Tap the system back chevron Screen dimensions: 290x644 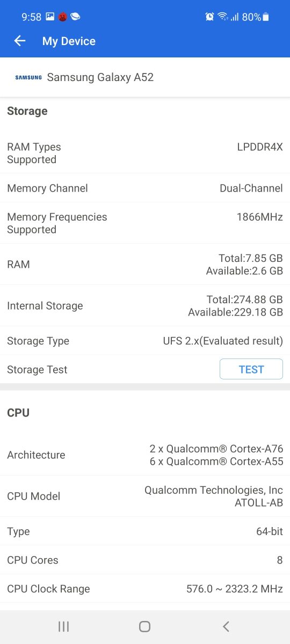[226, 626]
